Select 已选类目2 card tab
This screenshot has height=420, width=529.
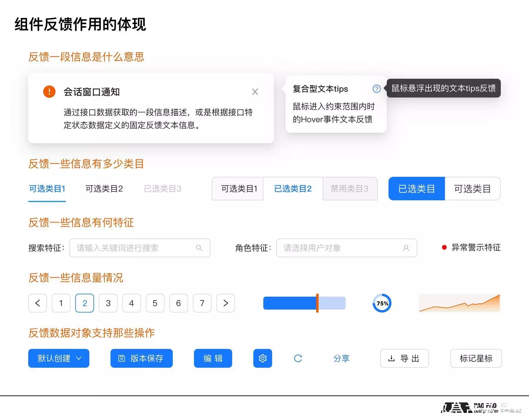[293, 189]
